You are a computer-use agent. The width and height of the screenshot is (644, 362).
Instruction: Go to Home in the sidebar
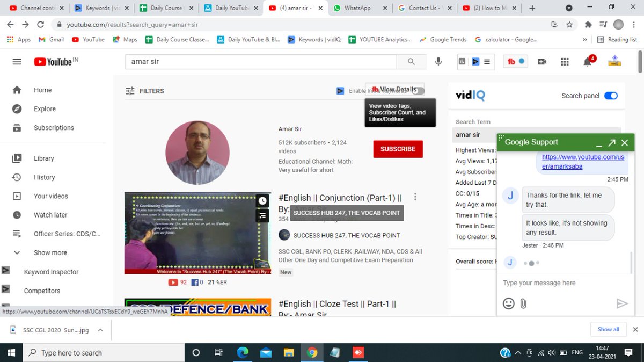[x=43, y=90]
